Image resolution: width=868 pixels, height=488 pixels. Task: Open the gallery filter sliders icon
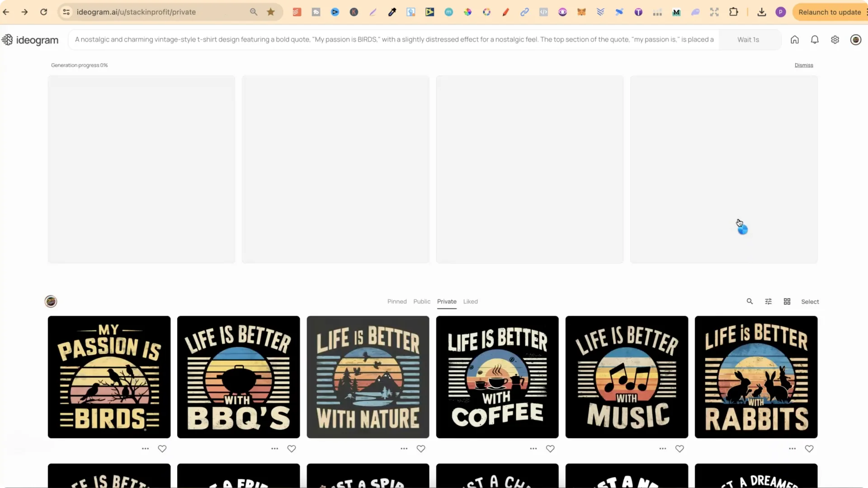click(768, 301)
